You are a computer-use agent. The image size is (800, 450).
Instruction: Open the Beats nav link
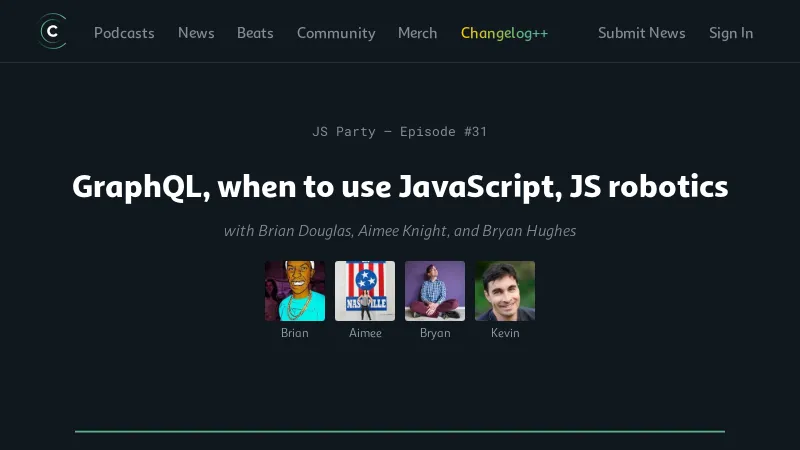click(255, 33)
